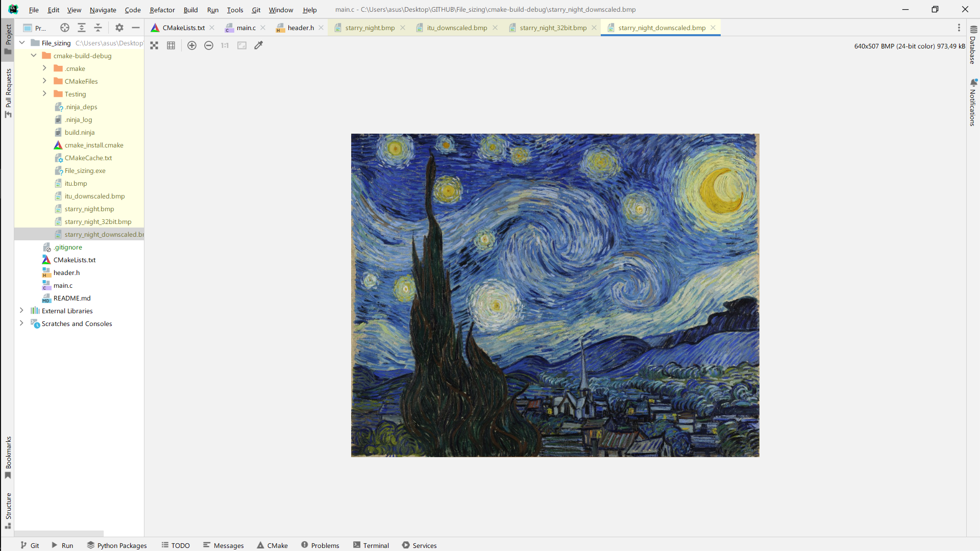Open the CMake tool window
This screenshot has width=980, height=551.
273,545
